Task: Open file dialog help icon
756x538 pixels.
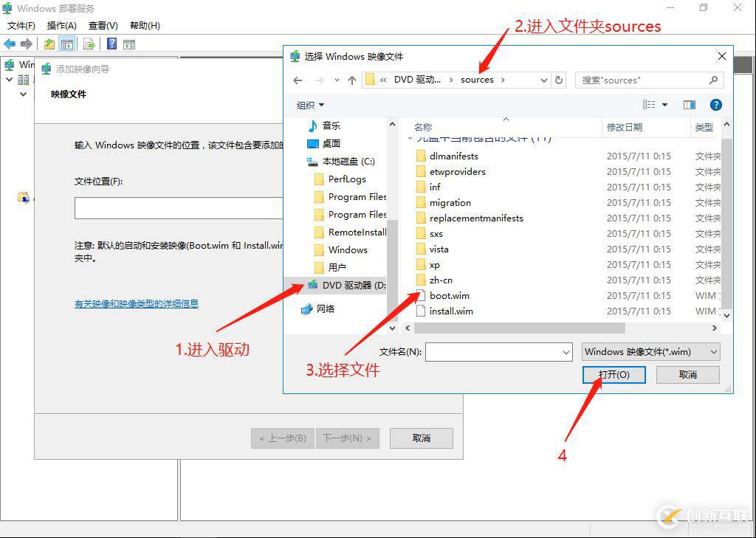Action: [x=716, y=105]
